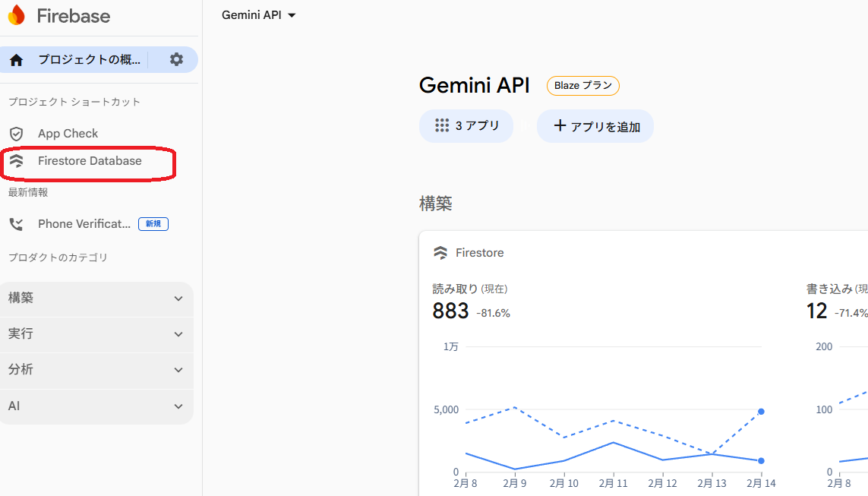This screenshot has width=868, height=496.
Task: Click the Firebase flame logo
Action: pos(17,15)
